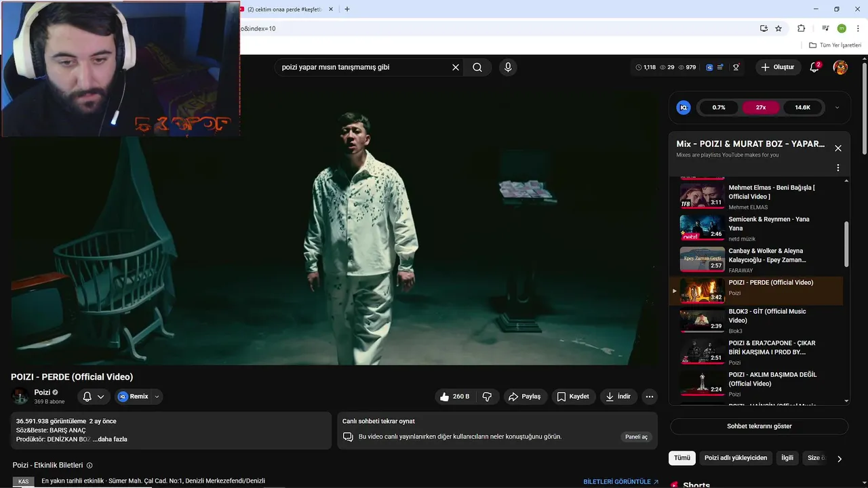
Task: Play 'POIZI & ERA7CAPONE - ÇIKAR BİRİ KARŞIMA' item
Action: (756, 352)
